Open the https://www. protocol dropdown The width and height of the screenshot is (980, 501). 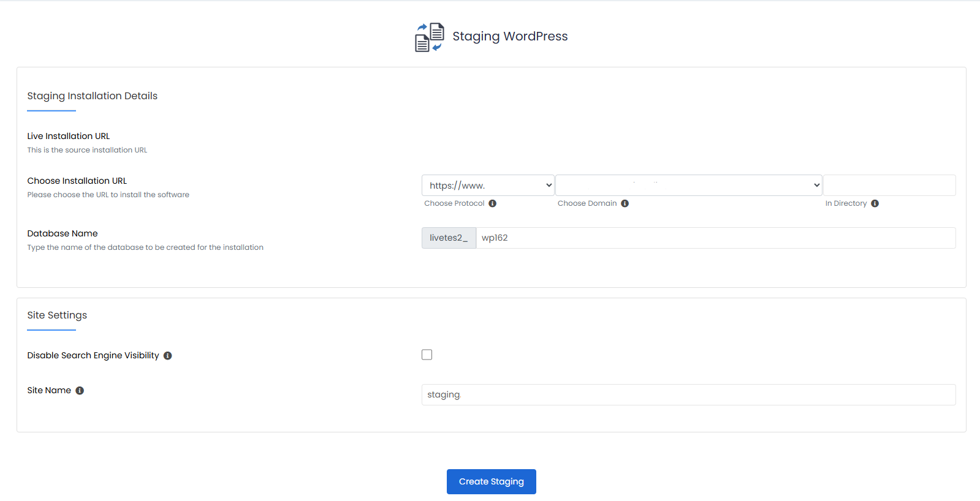point(488,186)
